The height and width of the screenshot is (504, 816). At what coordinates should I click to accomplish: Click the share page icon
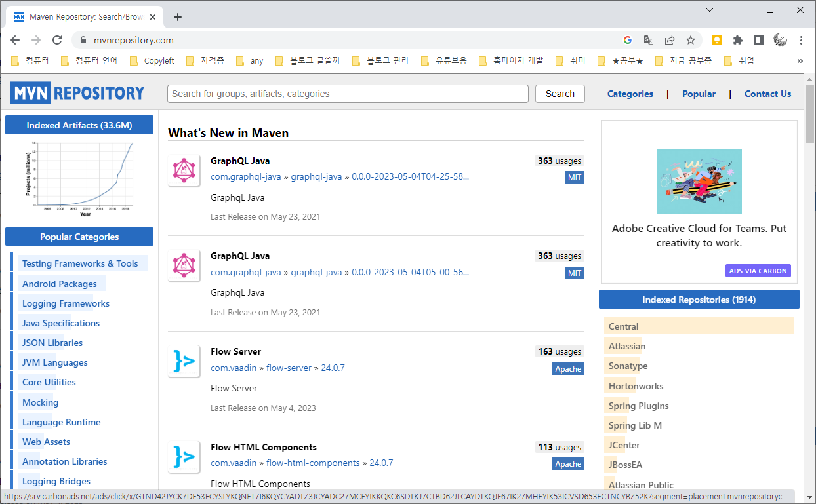pyautogui.click(x=670, y=40)
